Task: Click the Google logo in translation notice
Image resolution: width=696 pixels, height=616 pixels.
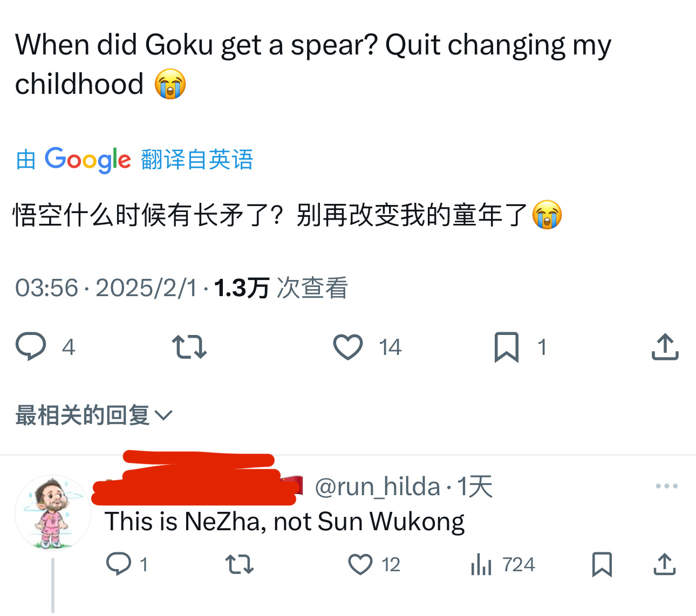Action: tap(87, 160)
